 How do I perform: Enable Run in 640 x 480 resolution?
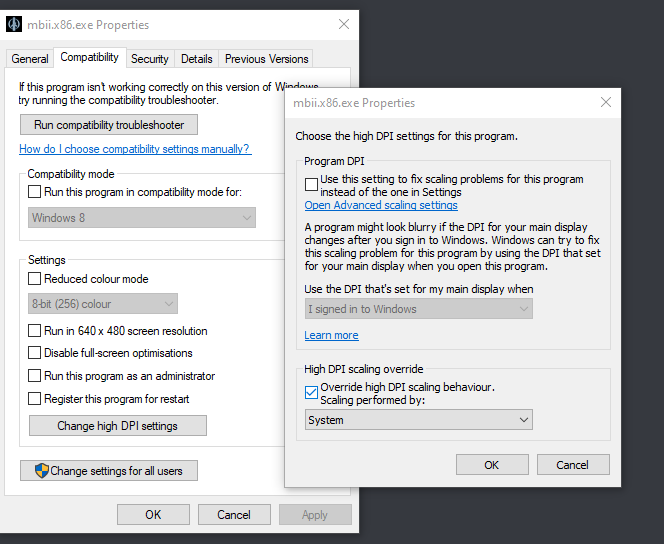click(x=35, y=331)
